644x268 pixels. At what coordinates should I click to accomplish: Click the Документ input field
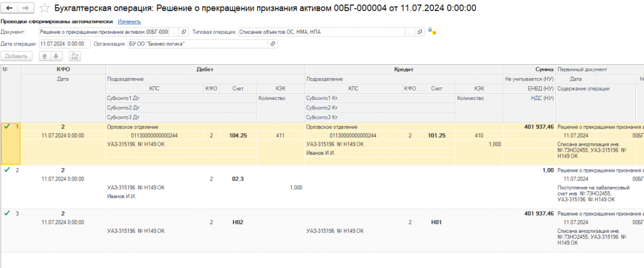[104, 32]
